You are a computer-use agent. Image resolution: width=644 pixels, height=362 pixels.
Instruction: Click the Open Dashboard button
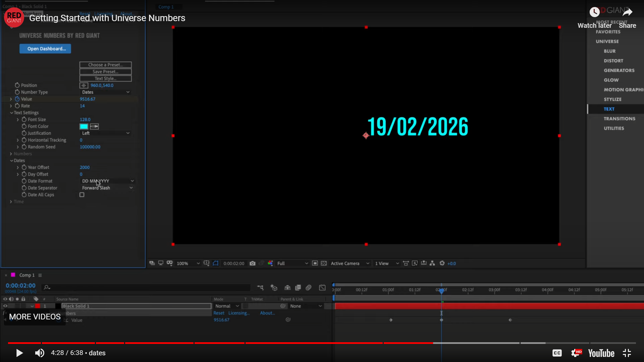click(45, 49)
